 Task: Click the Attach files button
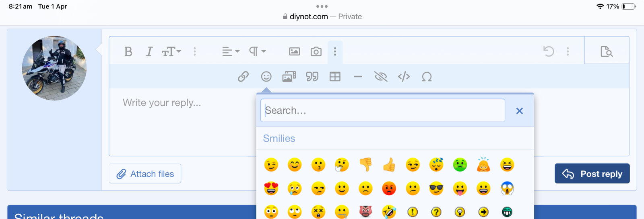click(x=145, y=174)
